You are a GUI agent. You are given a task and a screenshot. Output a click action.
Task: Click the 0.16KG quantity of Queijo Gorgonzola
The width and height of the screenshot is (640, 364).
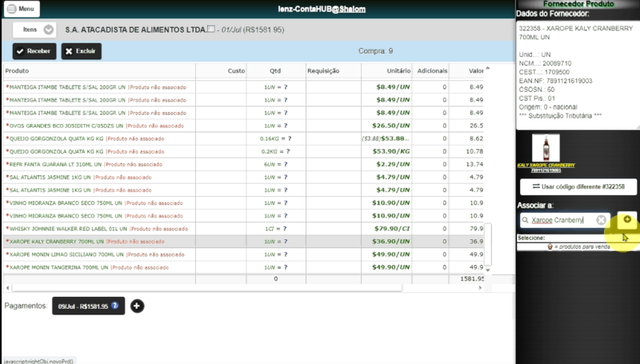click(x=275, y=138)
